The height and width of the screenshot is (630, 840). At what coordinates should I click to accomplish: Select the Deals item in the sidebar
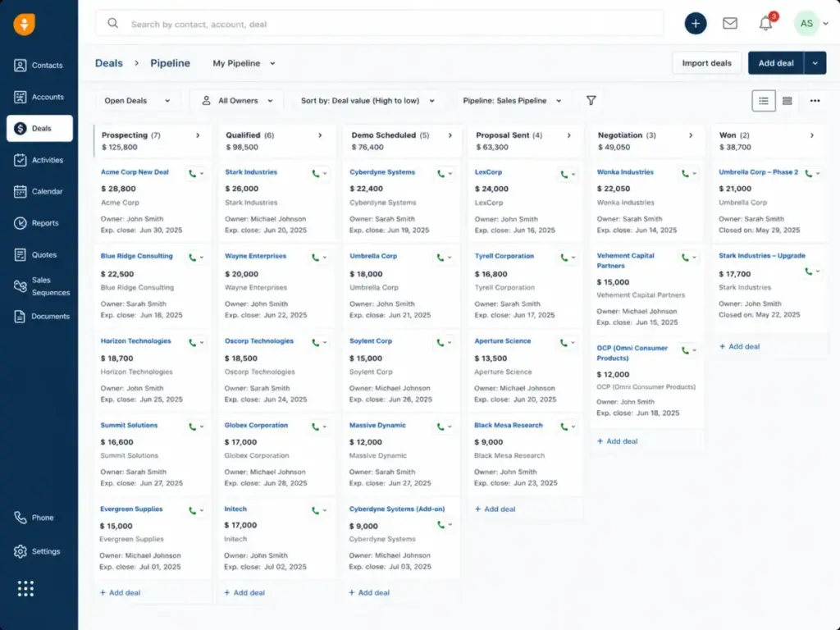[39, 129]
